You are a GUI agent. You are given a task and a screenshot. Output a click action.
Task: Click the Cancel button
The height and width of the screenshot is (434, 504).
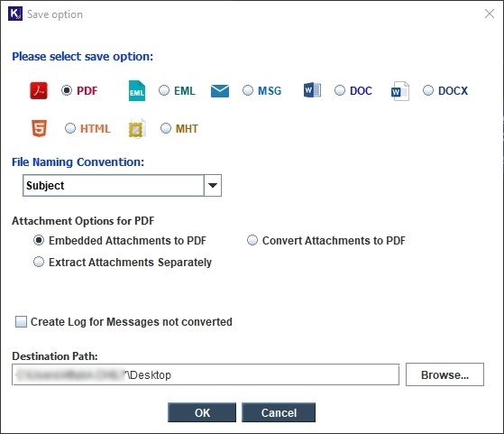tap(279, 412)
